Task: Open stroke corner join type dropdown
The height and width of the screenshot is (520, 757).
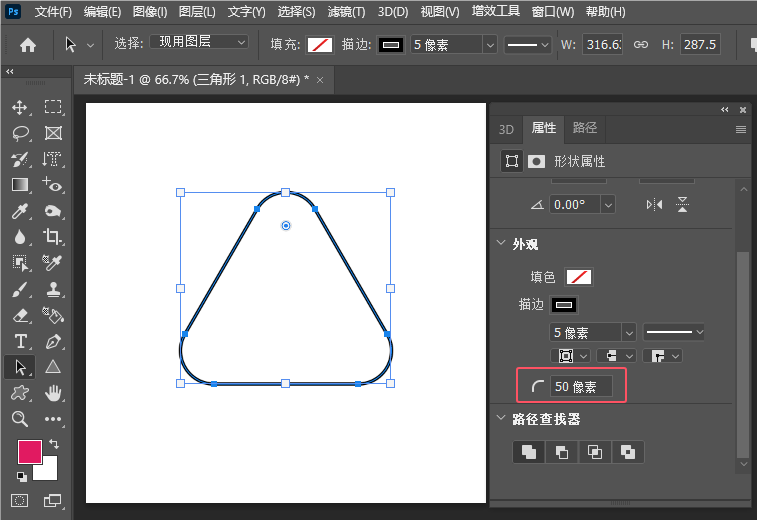Action: (x=662, y=356)
